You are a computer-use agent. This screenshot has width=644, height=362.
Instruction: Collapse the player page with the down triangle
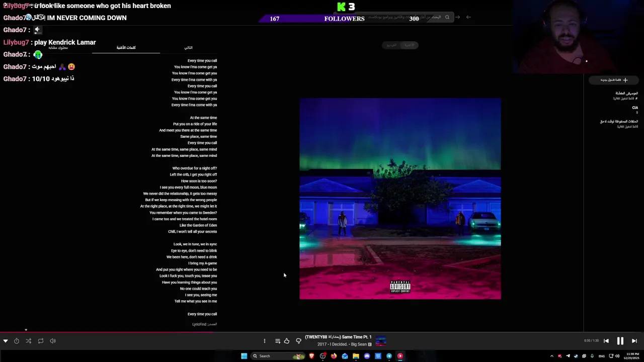[5, 341]
